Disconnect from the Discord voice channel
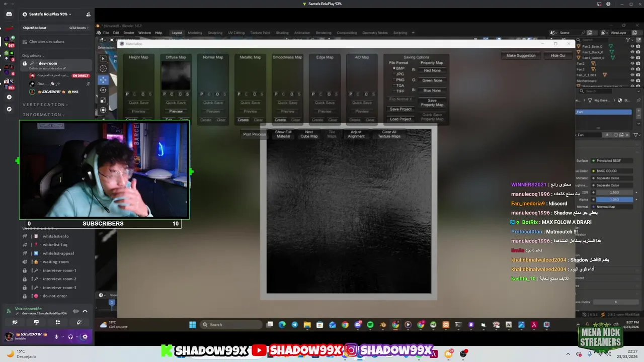 85,311
